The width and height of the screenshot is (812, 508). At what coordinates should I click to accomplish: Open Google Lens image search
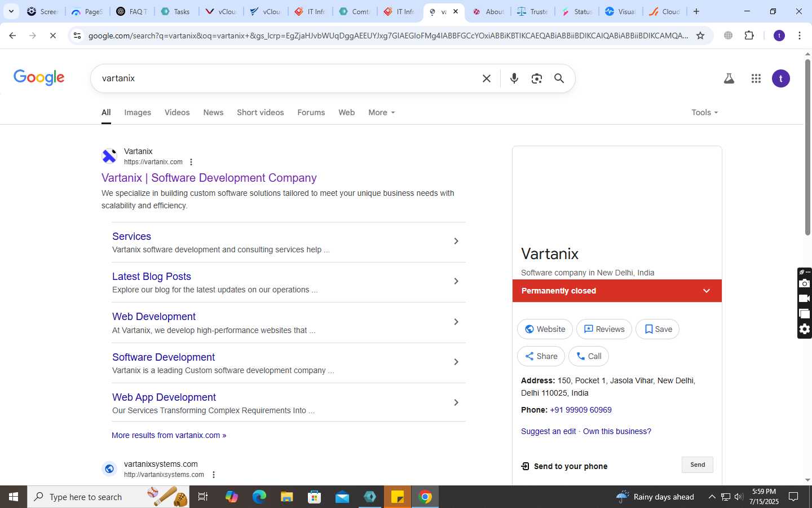click(536, 78)
